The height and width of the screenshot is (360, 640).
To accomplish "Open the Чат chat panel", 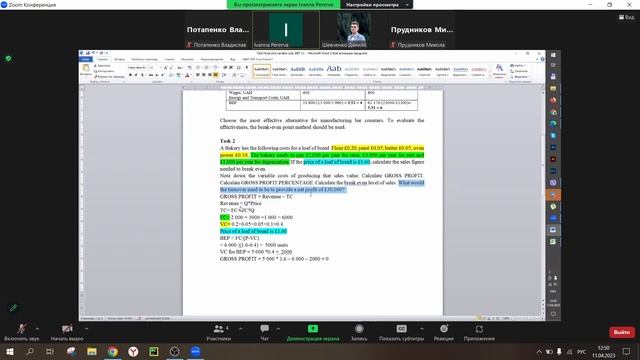I will pos(264,332).
